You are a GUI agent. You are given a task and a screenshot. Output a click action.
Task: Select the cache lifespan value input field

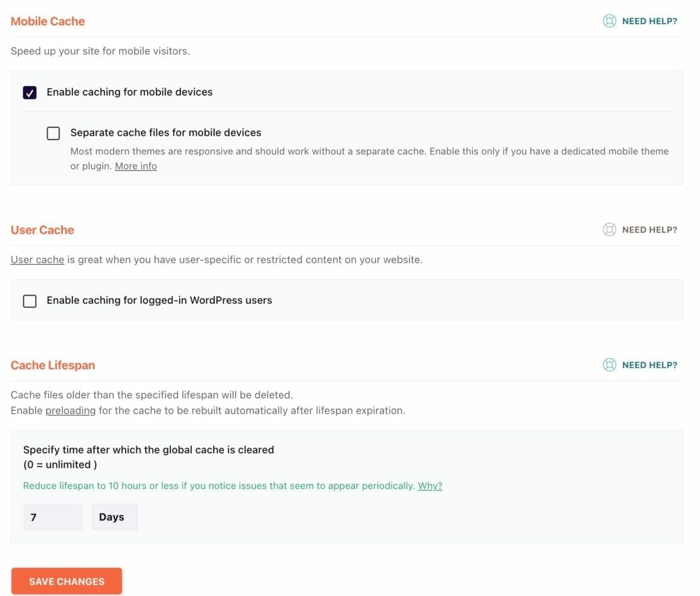(x=52, y=517)
